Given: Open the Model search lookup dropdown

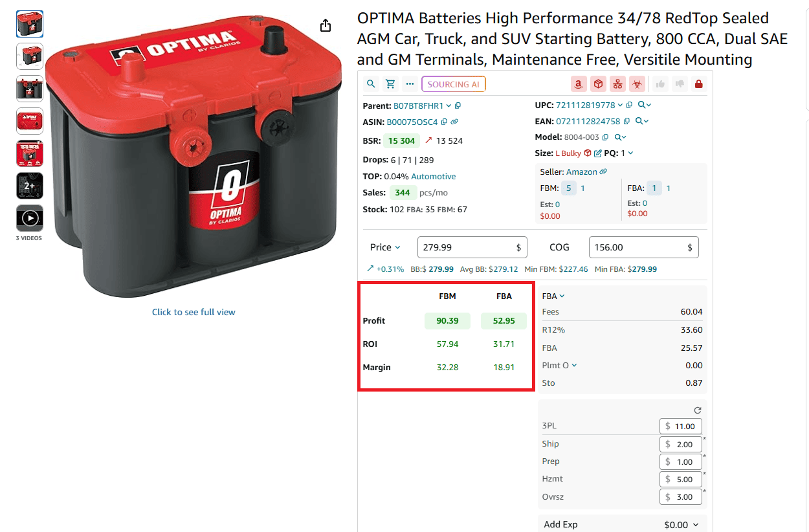Looking at the screenshot, I should tap(621, 137).
